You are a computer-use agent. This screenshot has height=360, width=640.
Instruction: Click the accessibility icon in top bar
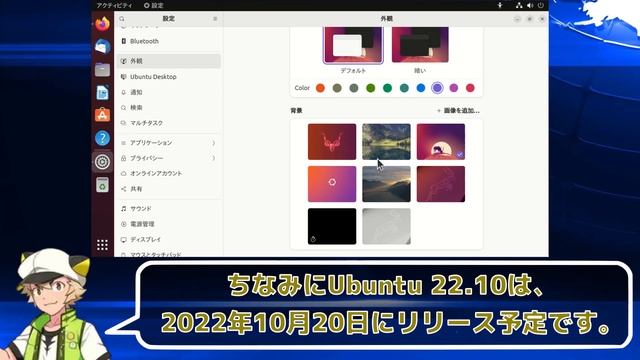coord(500,5)
